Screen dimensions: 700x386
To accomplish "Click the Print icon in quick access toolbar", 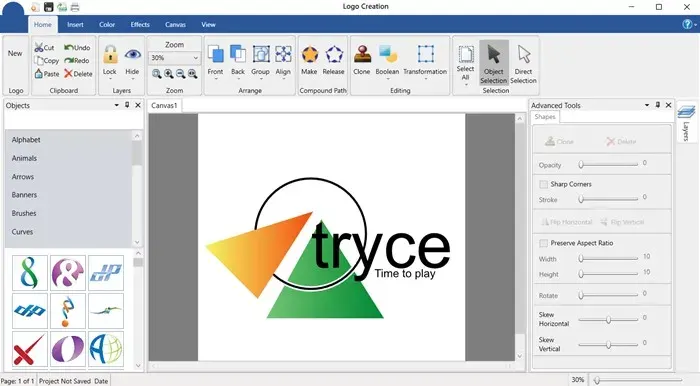I will click(x=75, y=7).
